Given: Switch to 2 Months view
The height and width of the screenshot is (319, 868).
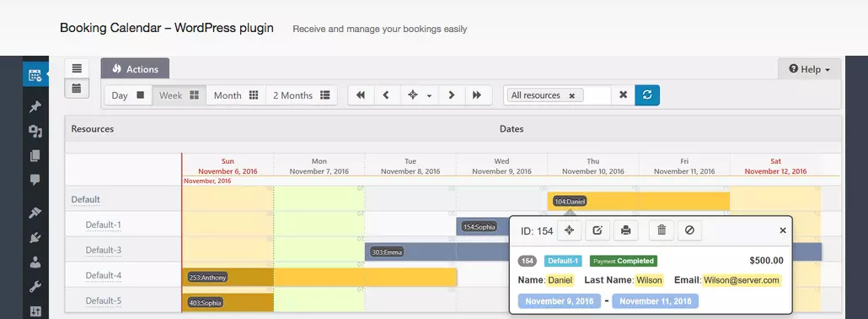Looking at the screenshot, I should [302, 95].
